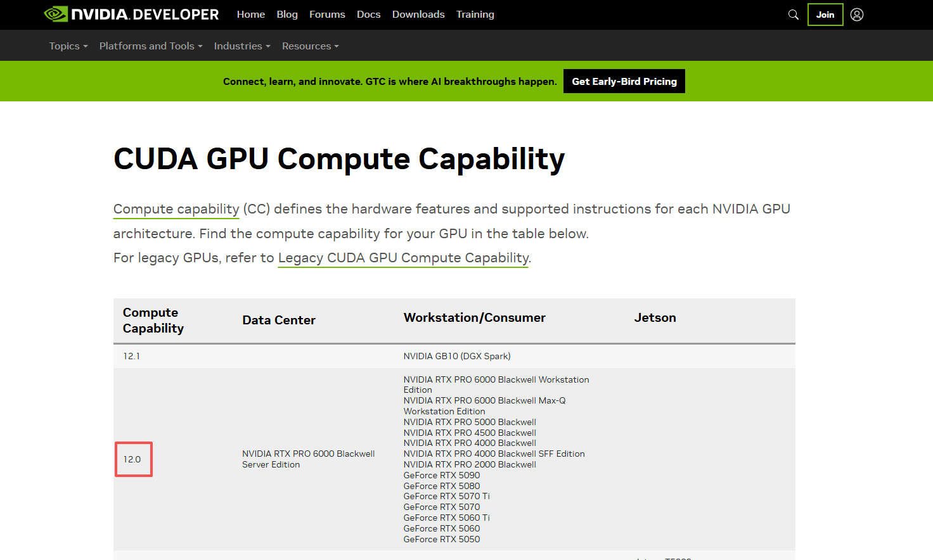Expand the Topics dropdown menu
The width and height of the screenshot is (933, 560).
click(68, 46)
